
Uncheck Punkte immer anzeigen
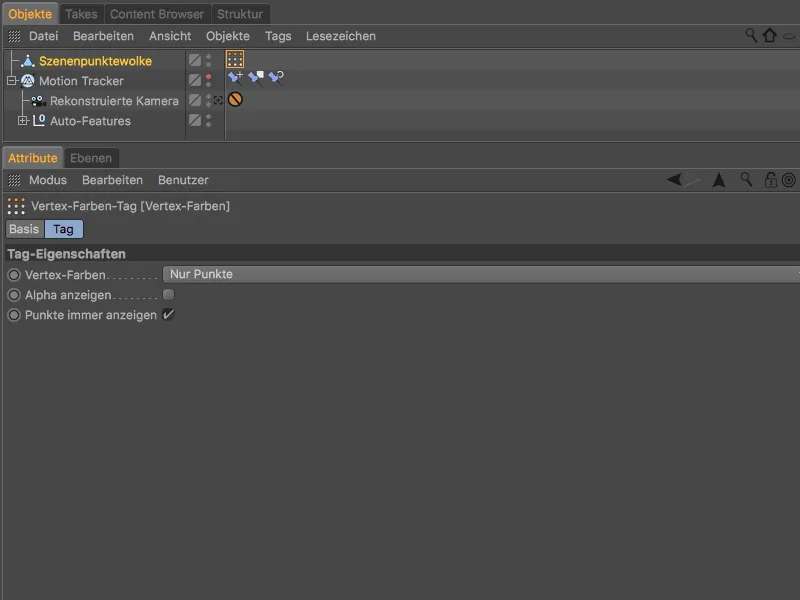(x=168, y=314)
